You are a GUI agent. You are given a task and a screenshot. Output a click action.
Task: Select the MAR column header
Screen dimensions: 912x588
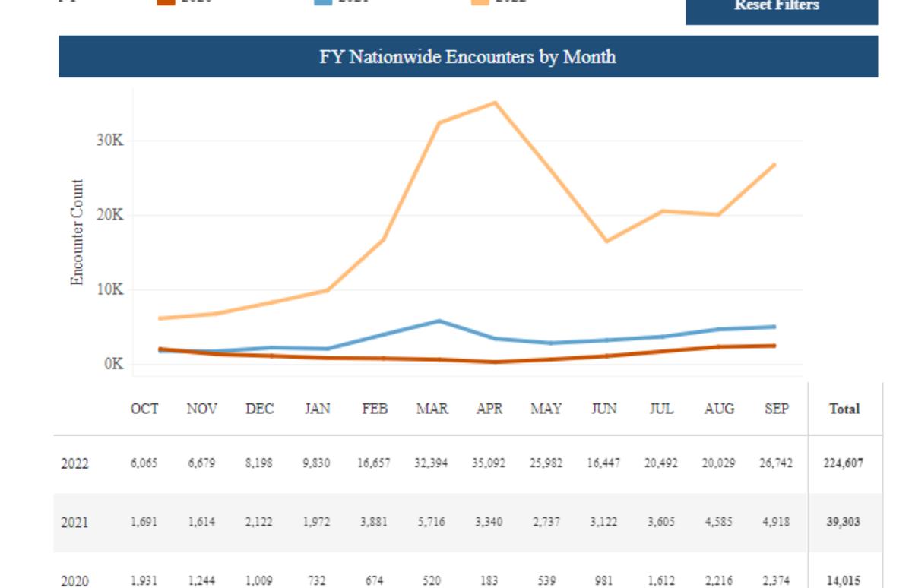pos(432,409)
